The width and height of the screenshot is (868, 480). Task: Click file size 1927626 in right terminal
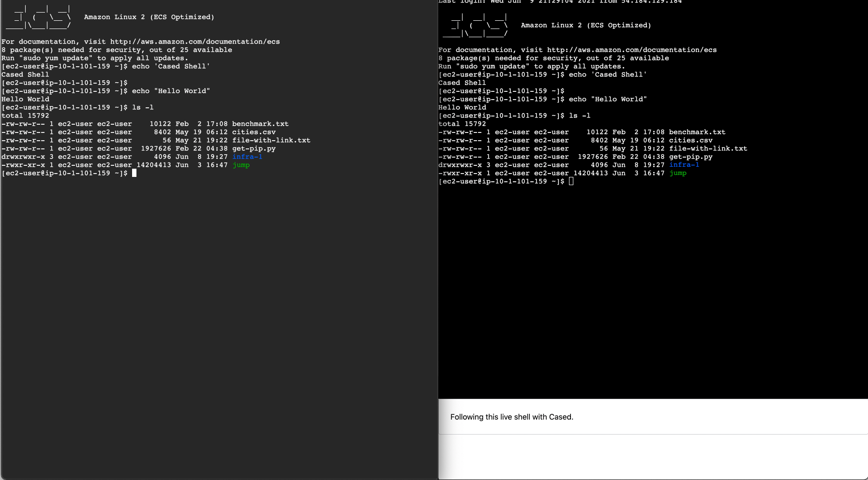pos(593,157)
